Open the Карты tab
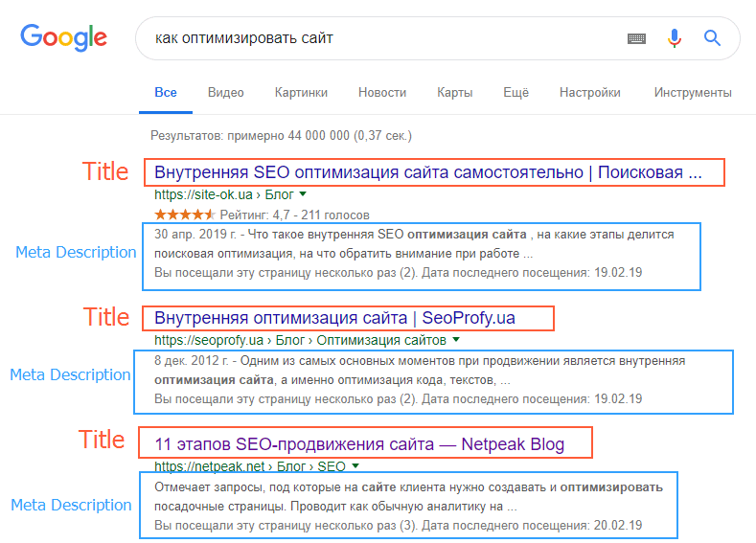756x543 pixels. click(x=455, y=93)
